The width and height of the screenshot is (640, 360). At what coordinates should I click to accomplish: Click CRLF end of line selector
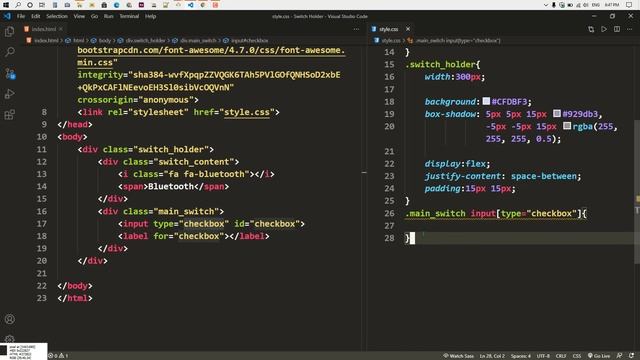click(561, 356)
